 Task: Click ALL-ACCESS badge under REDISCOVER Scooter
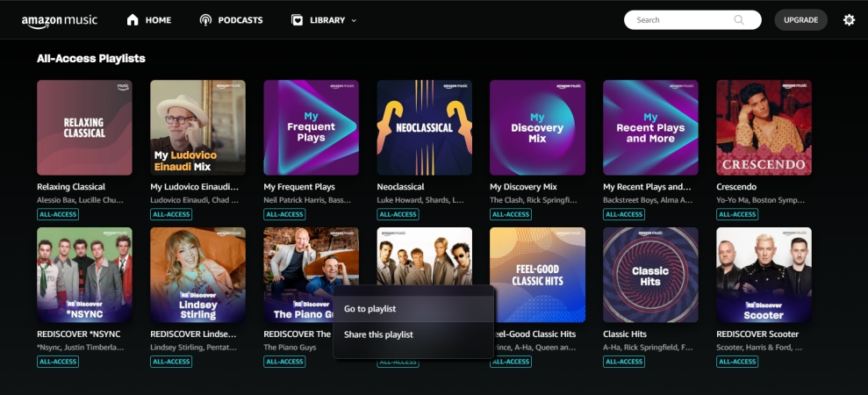coord(737,362)
